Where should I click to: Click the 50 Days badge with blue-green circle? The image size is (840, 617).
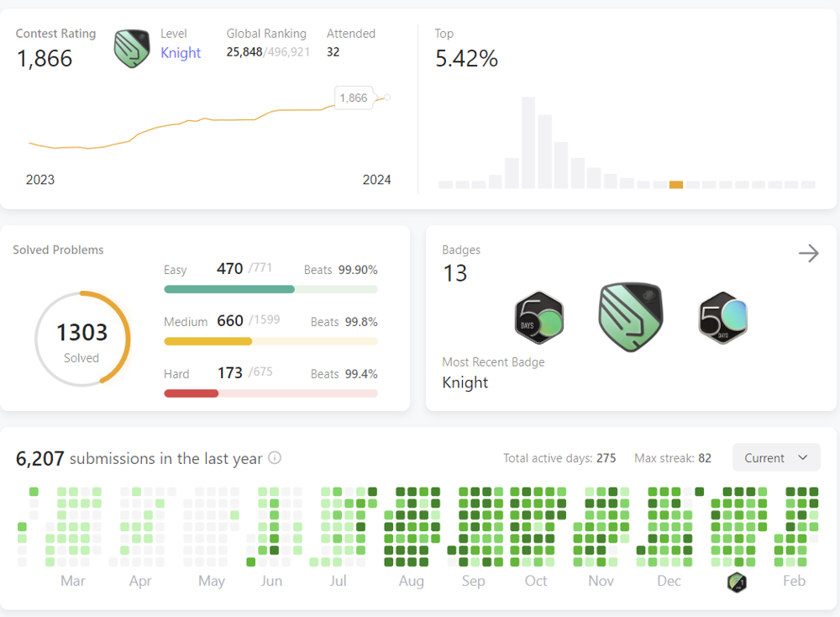coord(723,318)
